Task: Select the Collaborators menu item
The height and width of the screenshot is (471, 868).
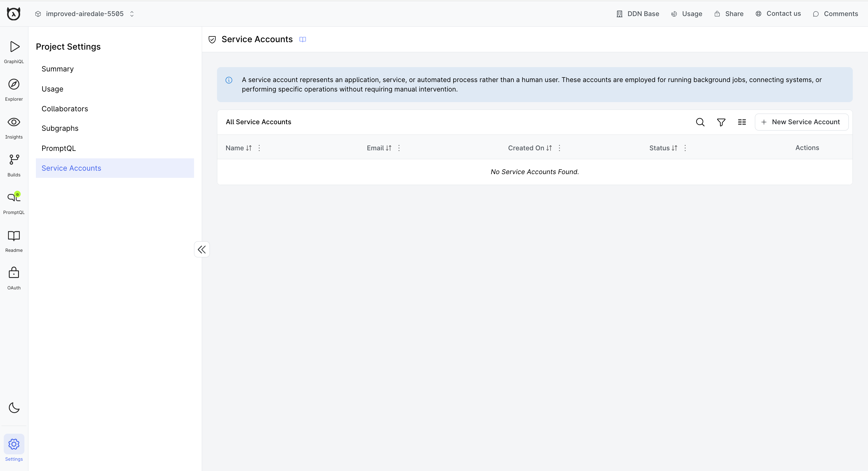Action: click(65, 108)
